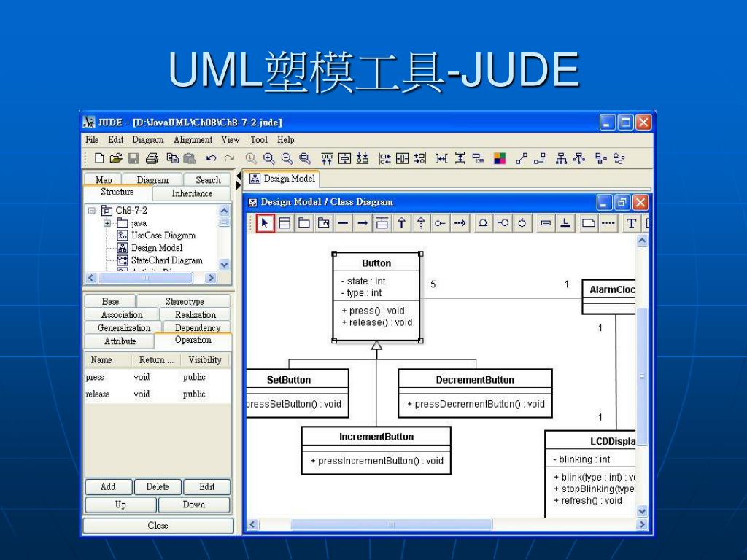Click the Boundary class icon
This screenshot has height=560, width=747.
pyautogui.click(x=503, y=223)
